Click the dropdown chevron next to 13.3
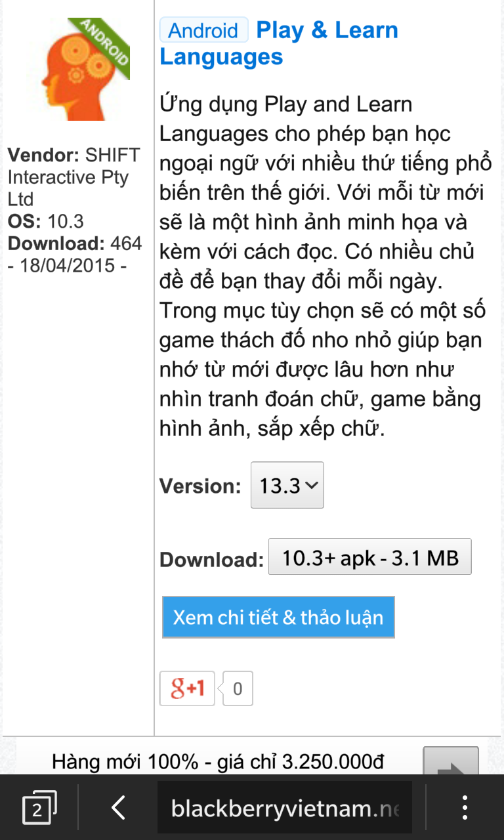Viewport: 504px width, 840px height. pos(312,486)
